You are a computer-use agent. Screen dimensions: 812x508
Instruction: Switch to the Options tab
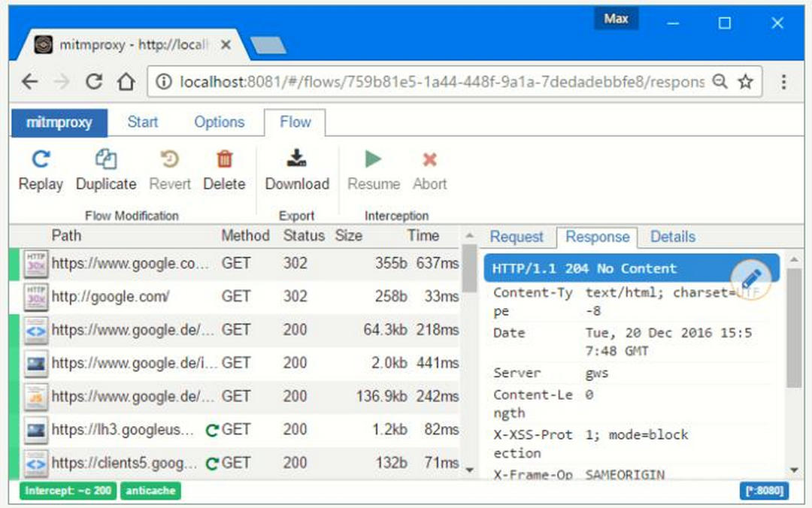(x=219, y=122)
